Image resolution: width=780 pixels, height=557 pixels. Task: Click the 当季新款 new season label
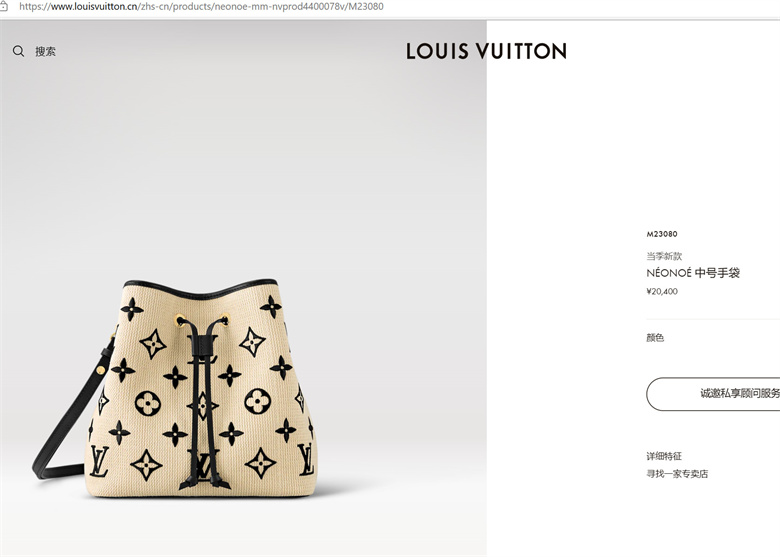(x=664, y=256)
